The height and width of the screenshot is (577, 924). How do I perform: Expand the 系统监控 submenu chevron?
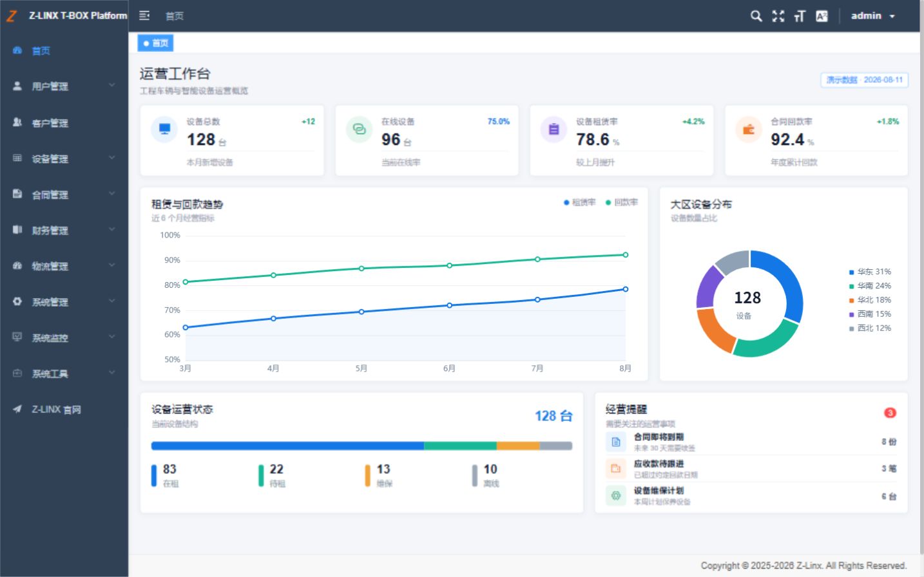[112, 336]
